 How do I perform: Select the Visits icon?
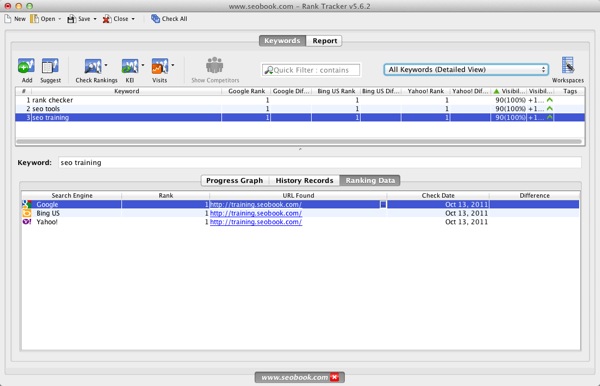pos(160,66)
